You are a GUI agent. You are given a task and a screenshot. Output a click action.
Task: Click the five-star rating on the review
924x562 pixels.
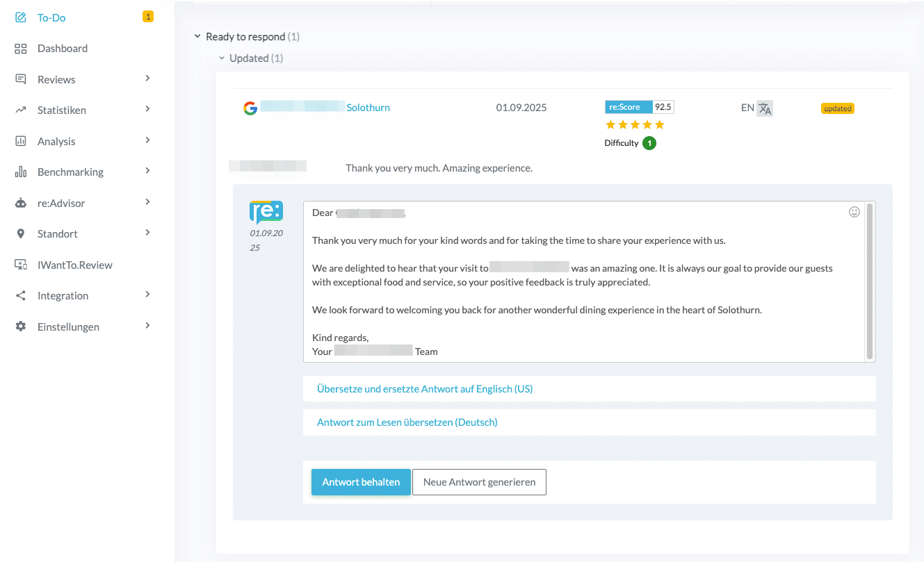(x=635, y=125)
